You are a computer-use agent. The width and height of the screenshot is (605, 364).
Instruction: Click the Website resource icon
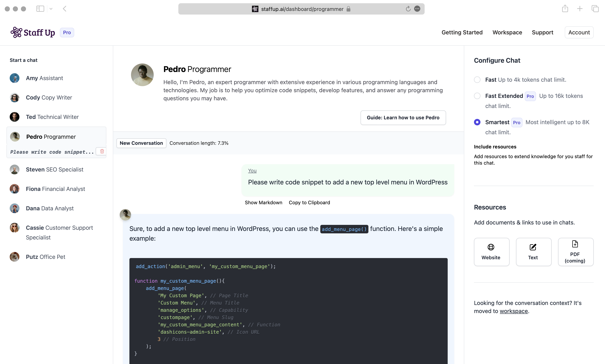(491, 252)
